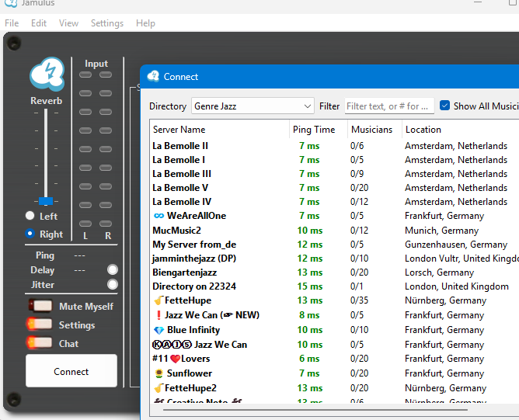Image resolution: width=519 pixels, height=420 pixels.
Task: Open the Settings menu in menu bar
Action: tap(107, 23)
